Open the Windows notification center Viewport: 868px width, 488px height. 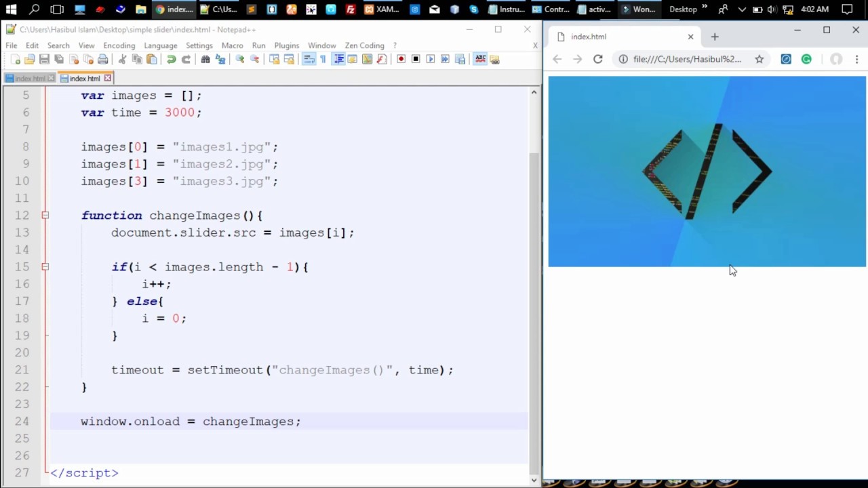point(846,9)
